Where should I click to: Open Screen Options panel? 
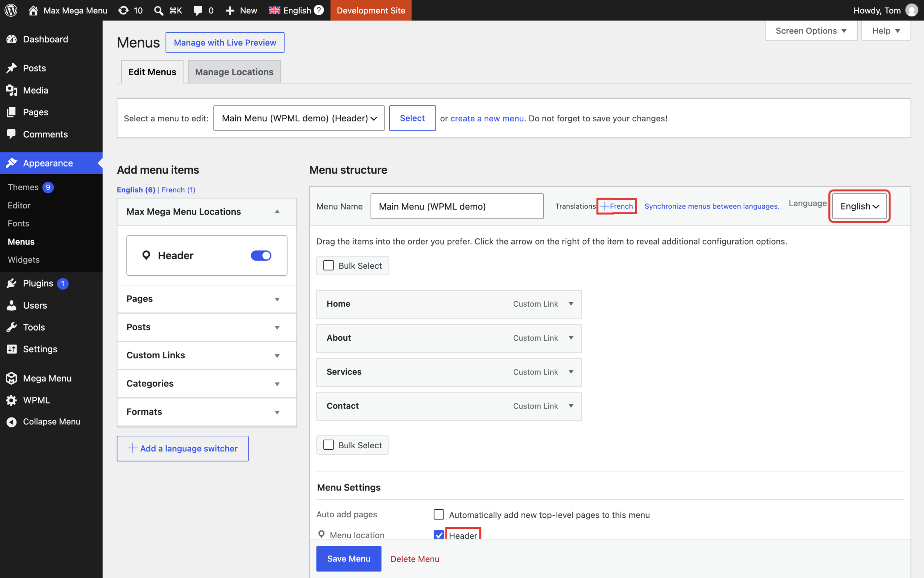[811, 31]
